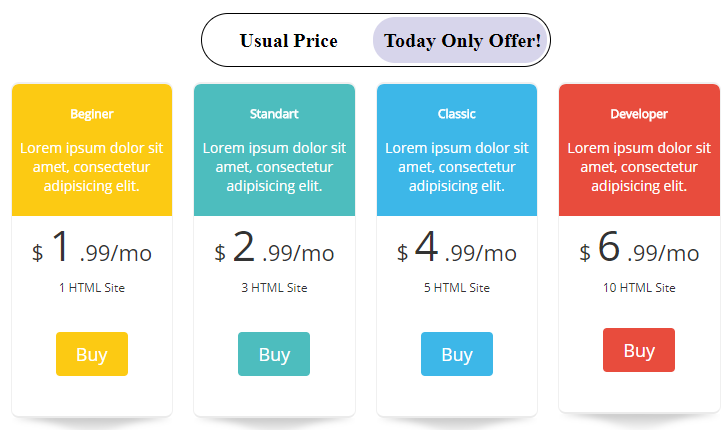
Task: Select the Developer plan heading
Action: [639, 114]
